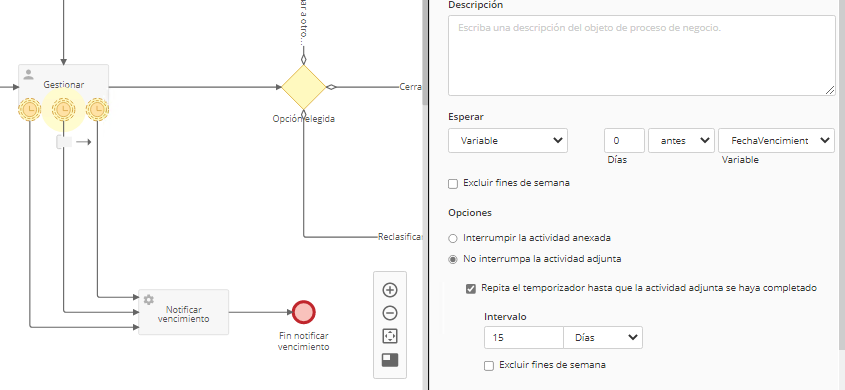
Task: Select the rightmost timer on Gestionar
Action: pos(98,110)
